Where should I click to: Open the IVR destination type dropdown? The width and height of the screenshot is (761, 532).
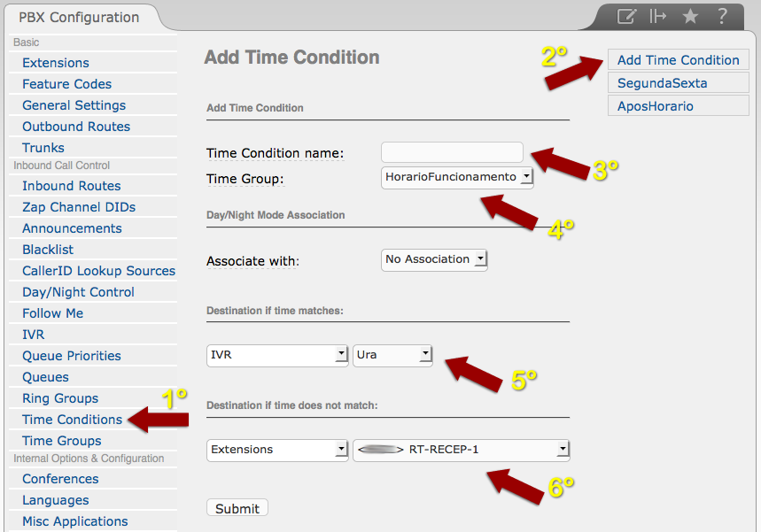pyautogui.click(x=277, y=355)
